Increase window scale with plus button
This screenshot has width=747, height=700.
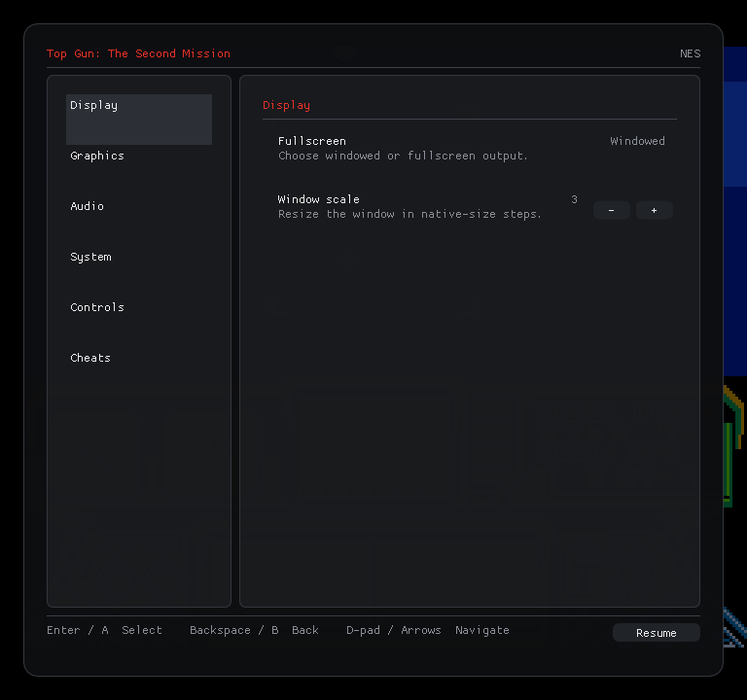click(x=654, y=210)
